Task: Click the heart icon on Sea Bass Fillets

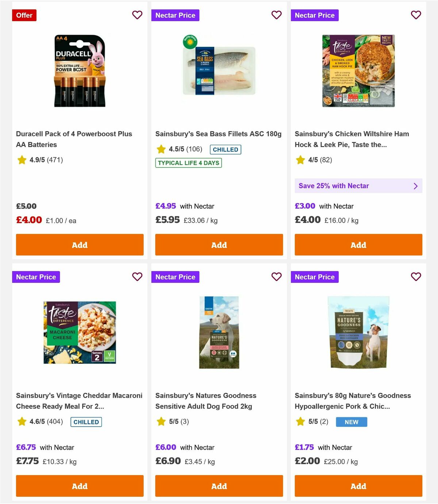Action: (276, 15)
